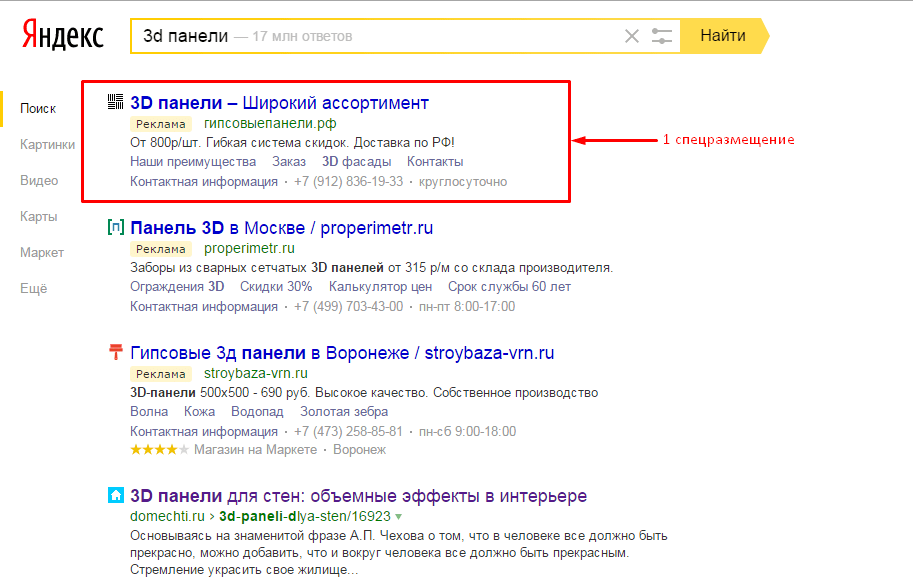Open 'Панель 3D в Москве / properimetr.ru' title
913x587 pixels.
tap(281, 228)
